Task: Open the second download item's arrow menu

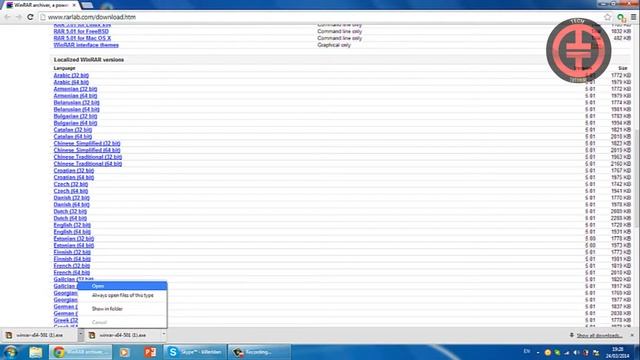Action: (164, 335)
